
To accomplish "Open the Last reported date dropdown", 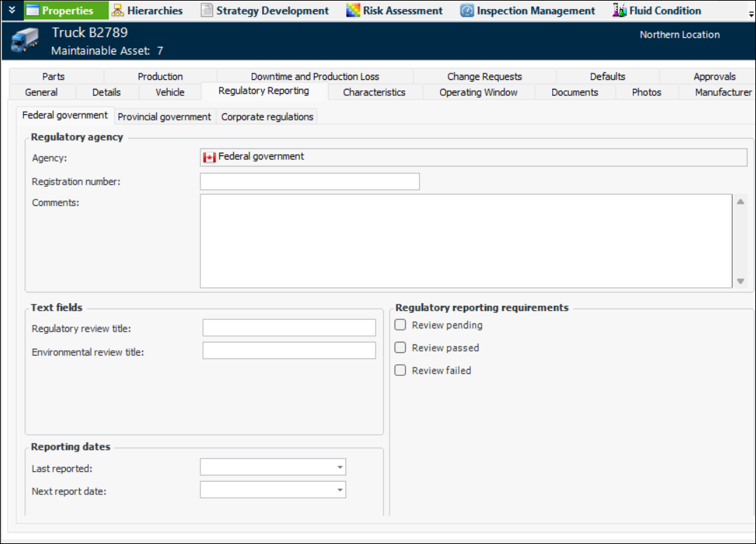I will pos(340,467).
